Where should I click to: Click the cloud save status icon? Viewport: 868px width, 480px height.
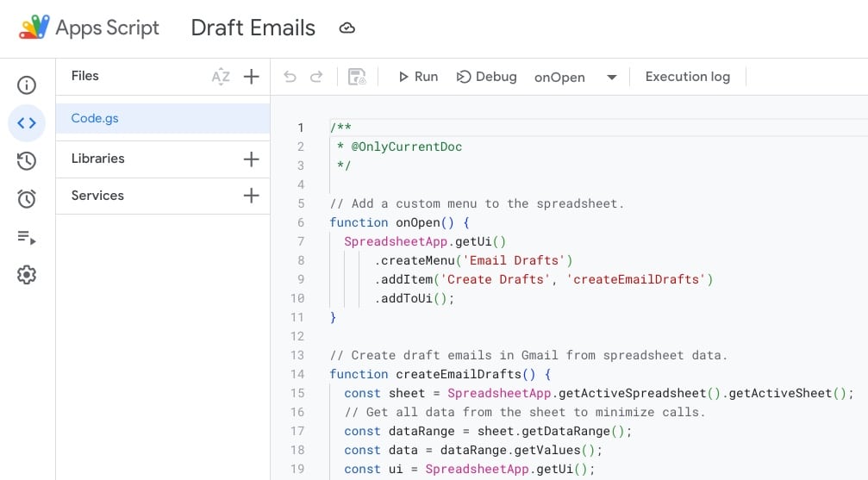coord(347,28)
